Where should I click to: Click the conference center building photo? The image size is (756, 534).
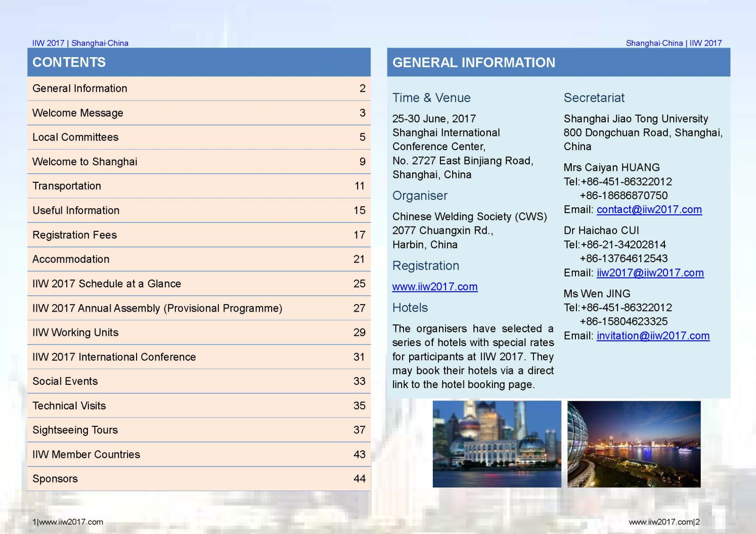tap(497, 444)
